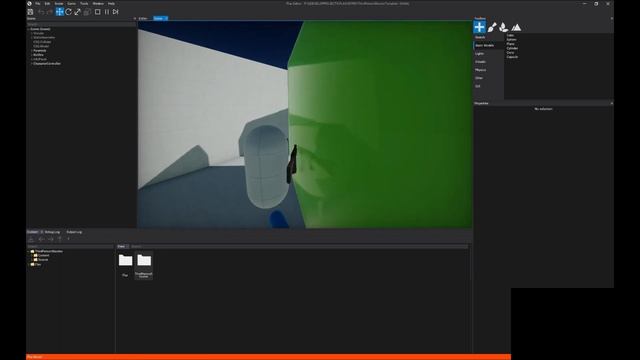This screenshot has height=360, width=640.
Task: Select the Rotate gizmo tool
Action: tap(69, 12)
